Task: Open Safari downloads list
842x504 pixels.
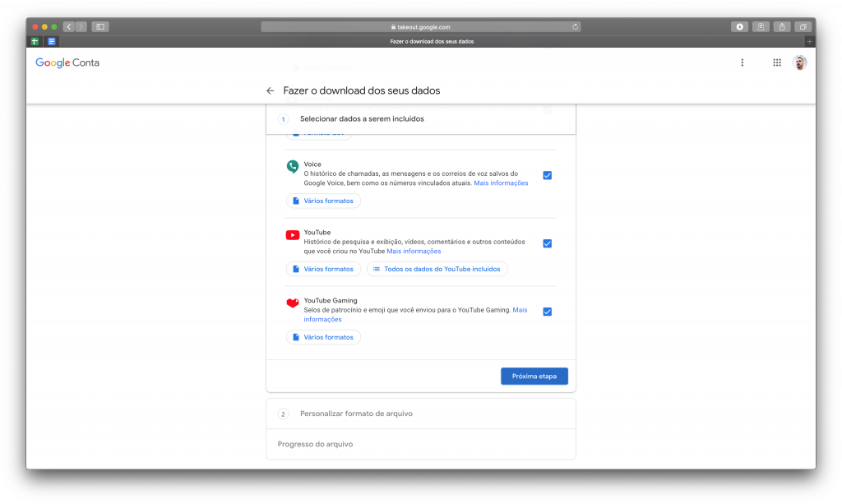Action: [739, 27]
